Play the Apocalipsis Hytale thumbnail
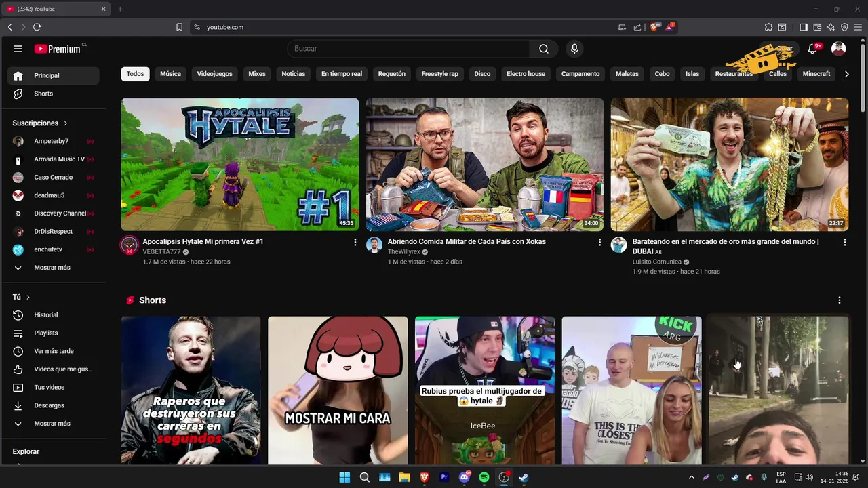Image resolution: width=868 pixels, height=488 pixels. pyautogui.click(x=240, y=165)
